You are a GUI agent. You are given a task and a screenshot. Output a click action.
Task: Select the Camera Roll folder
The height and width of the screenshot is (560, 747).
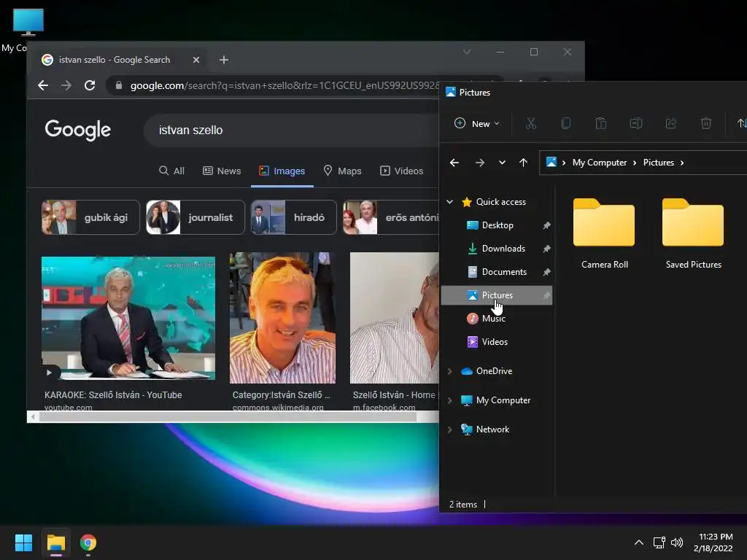pyautogui.click(x=604, y=233)
